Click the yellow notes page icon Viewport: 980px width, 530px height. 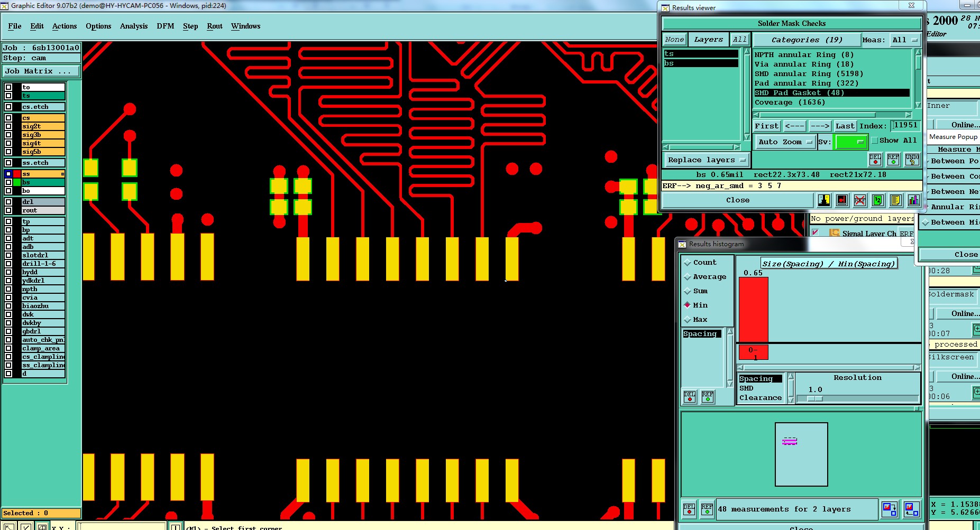(x=895, y=200)
